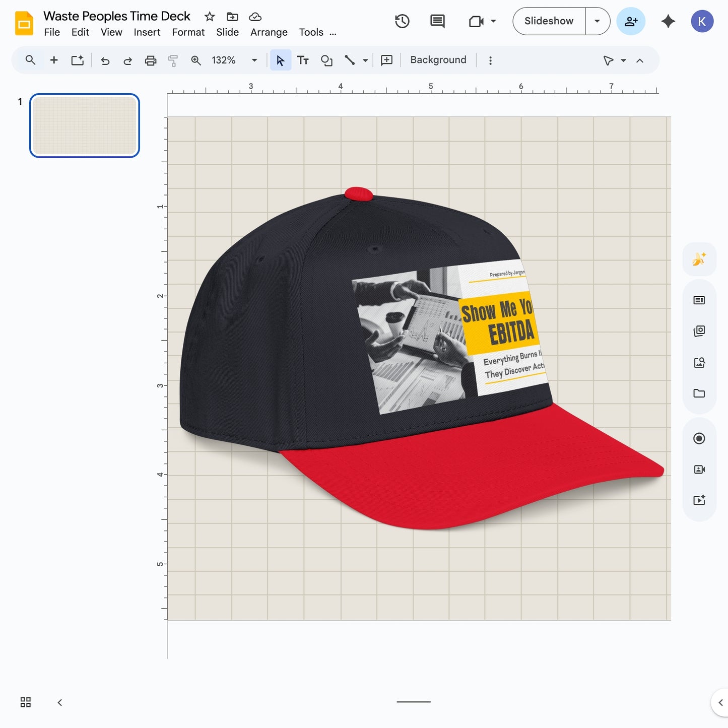Image resolution: width=728 pixels, height=728 pixels.
Task: Open the Format menu
Action: pyautogui.click(x=188, y=32)
